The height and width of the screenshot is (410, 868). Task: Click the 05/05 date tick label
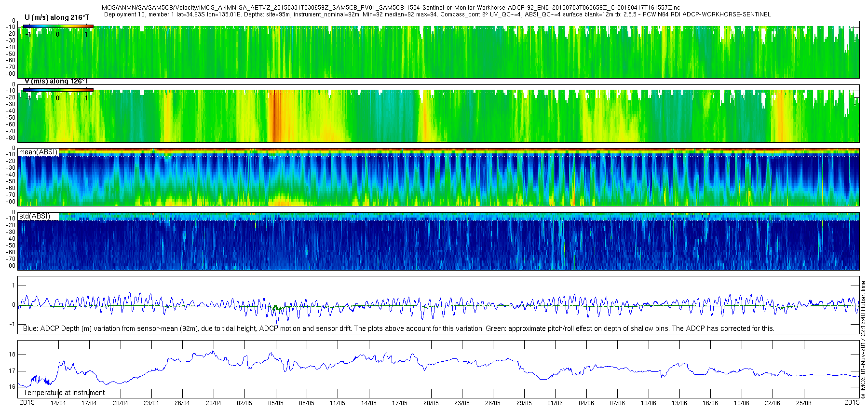[275, 403]
